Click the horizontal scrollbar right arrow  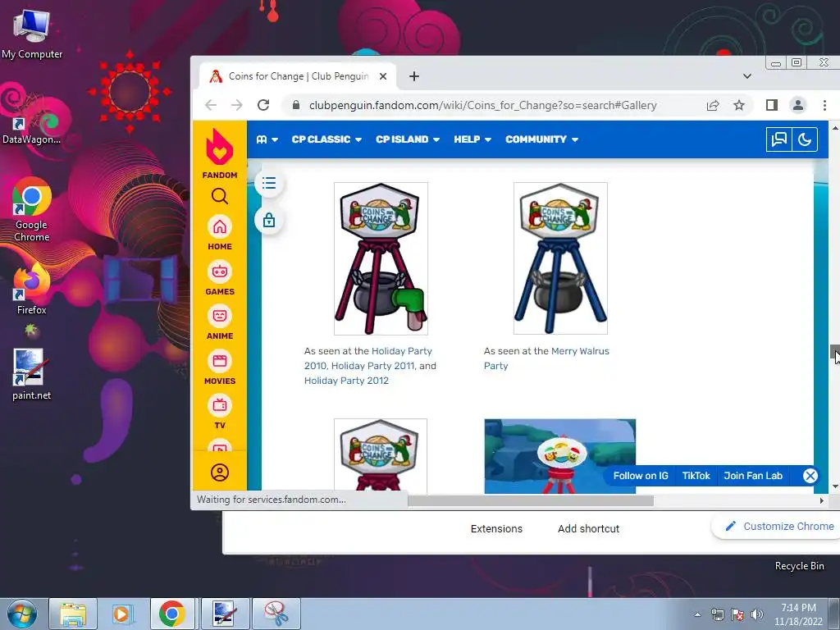pyautogui.click(x=821, y=501)
